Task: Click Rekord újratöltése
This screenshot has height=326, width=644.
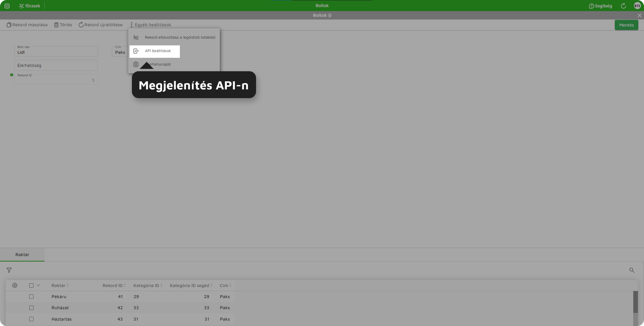Action: [101, 25]
